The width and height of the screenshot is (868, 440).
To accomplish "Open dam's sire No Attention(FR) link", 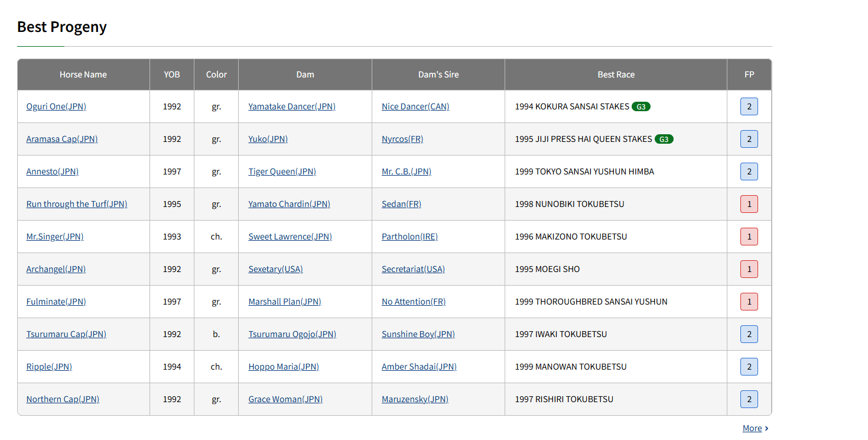I will coord(414,302).
